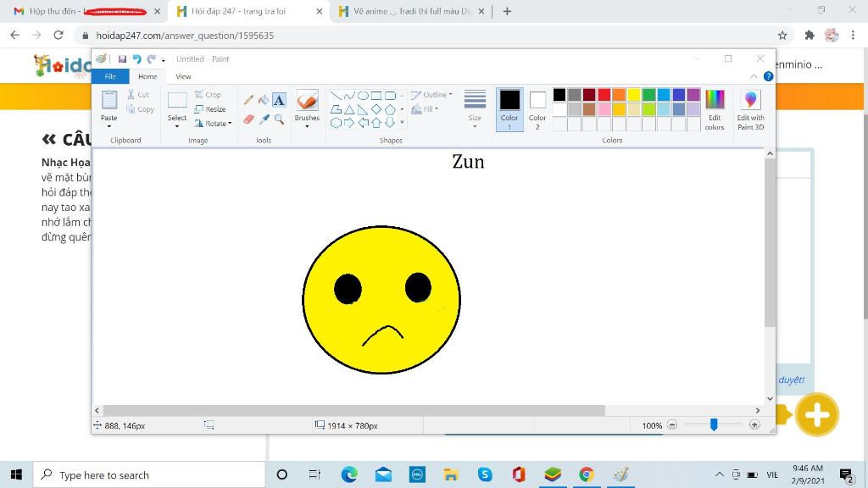This screenshot has width=868, height=488.
Task: Choose the Right triangle shape
Action: [x=363, y=109]
